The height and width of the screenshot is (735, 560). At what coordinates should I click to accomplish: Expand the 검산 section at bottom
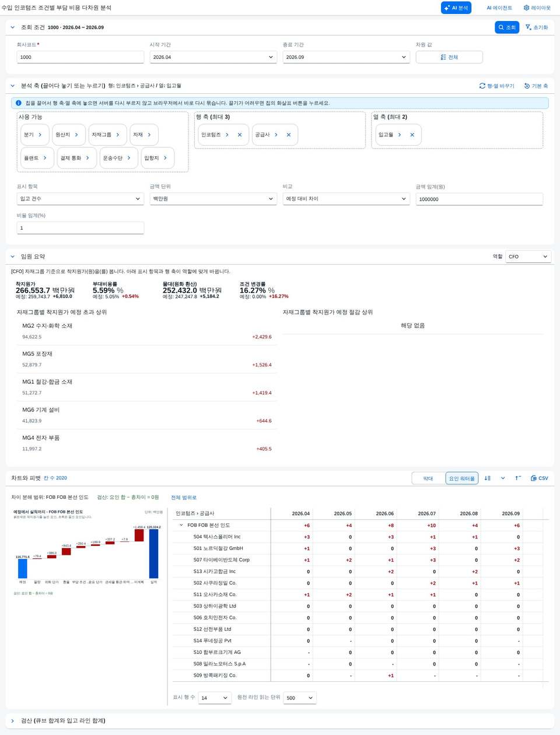[13, 721]
